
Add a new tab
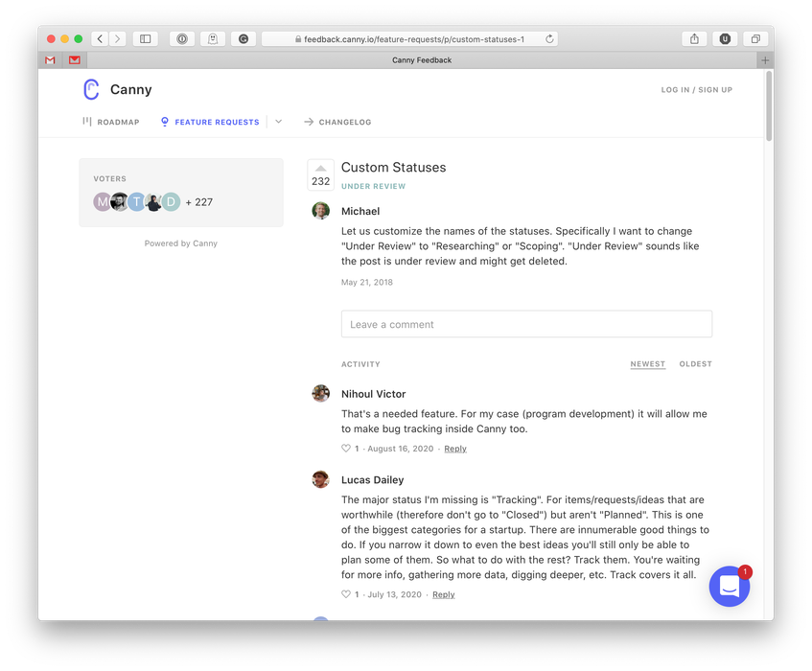pos(765,60)
